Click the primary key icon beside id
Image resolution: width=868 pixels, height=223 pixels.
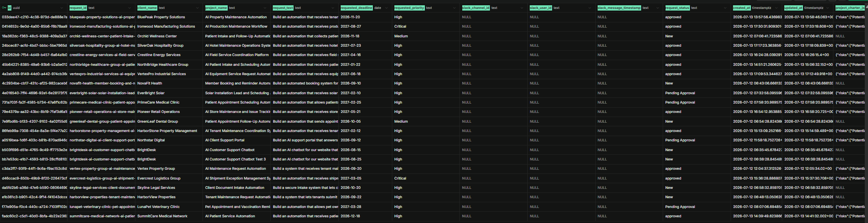[x=4, y=8]
